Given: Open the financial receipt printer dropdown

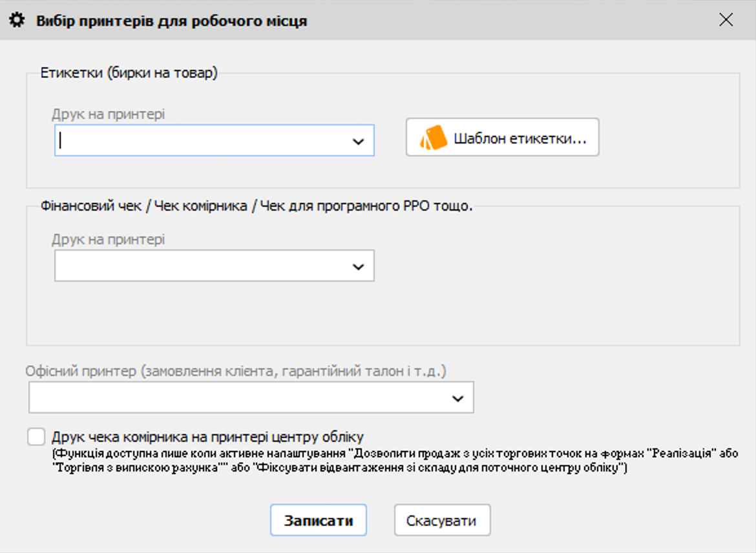Looking at the screenshot, I should [x=359, y=266].
